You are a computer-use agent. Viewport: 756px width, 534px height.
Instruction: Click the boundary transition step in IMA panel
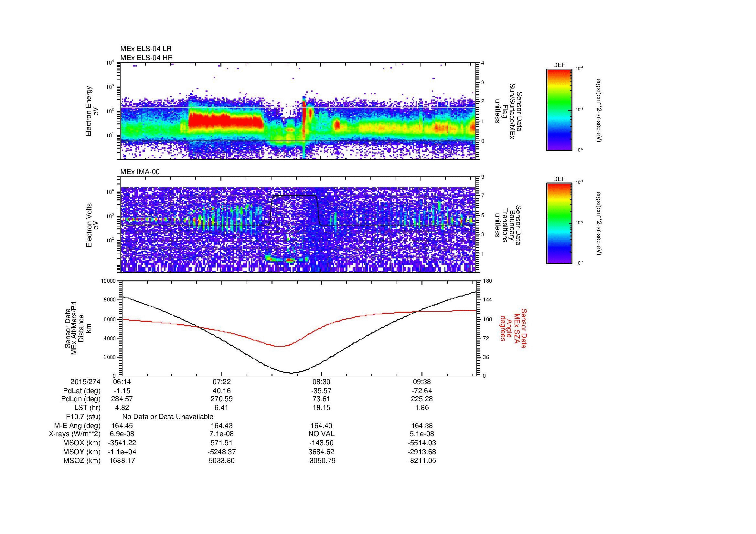294,210
